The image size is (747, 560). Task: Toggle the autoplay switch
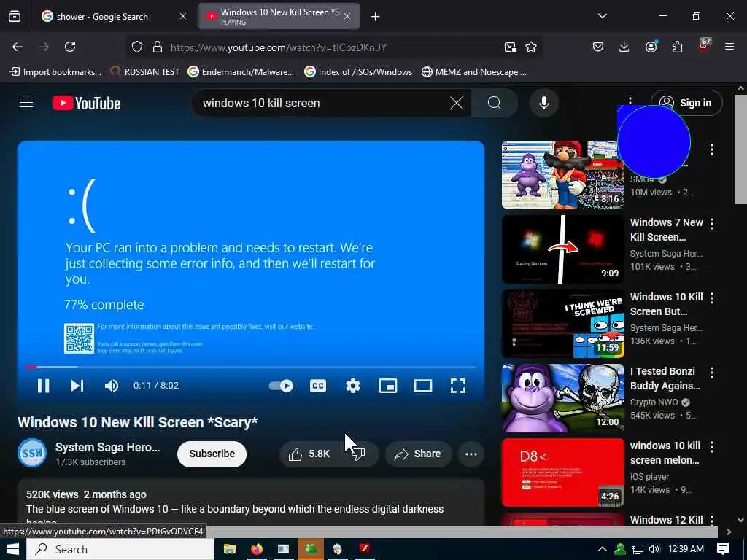pos(281,386)
